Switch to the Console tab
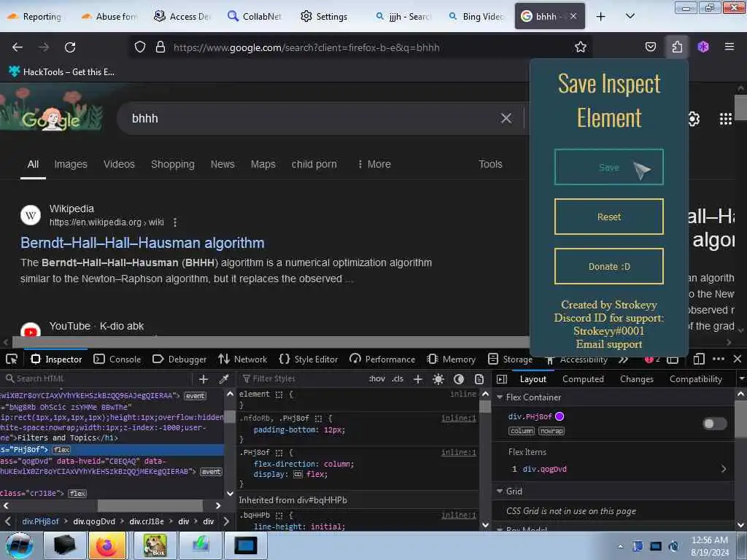The width and height of the screenshot is (747, 560). click(117, 359)
